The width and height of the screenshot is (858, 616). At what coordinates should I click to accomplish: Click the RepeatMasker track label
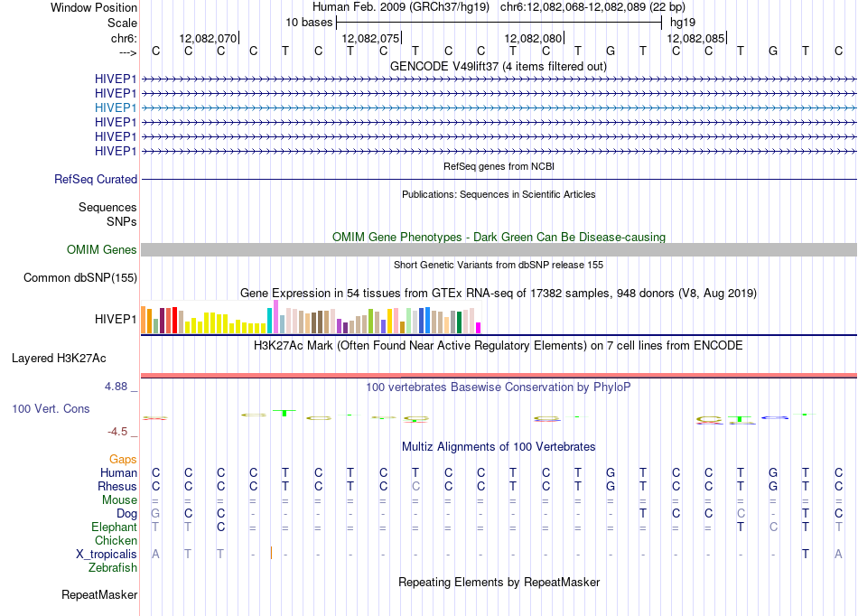99,594
